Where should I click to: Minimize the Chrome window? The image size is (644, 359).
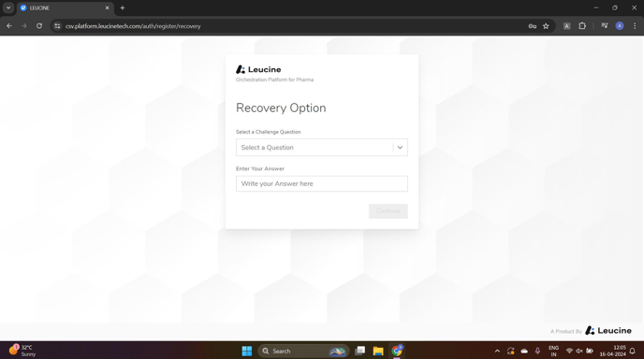pyautogui.click(x=596, y=7)
